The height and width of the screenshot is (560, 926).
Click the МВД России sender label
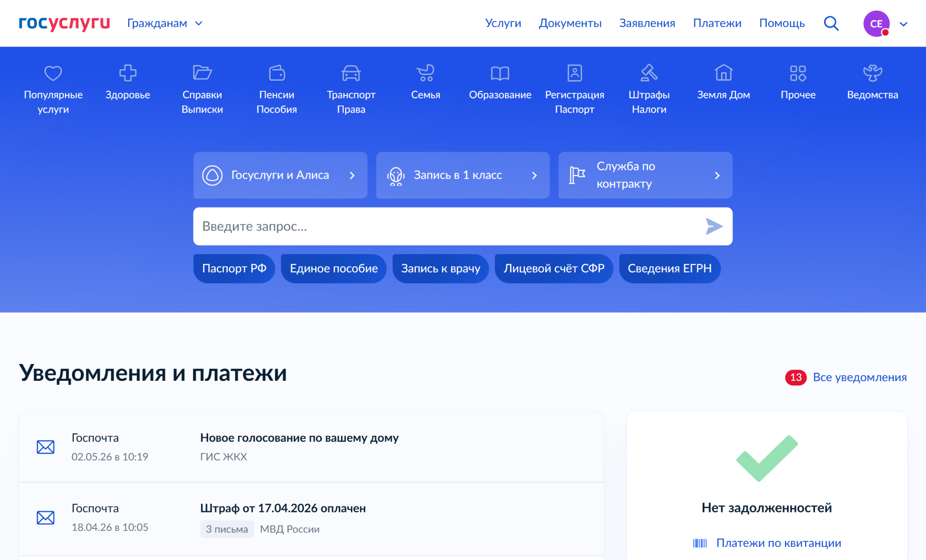pyautogui.click(x=289, y=529)
